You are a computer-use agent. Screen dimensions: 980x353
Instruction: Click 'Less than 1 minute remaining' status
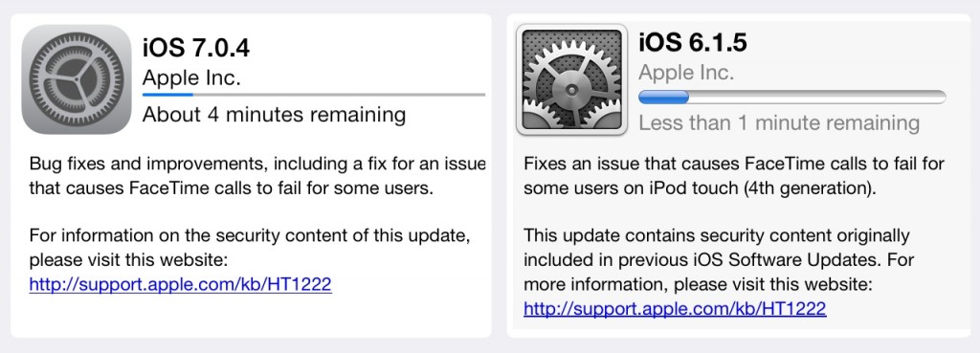tap(779, 123)
